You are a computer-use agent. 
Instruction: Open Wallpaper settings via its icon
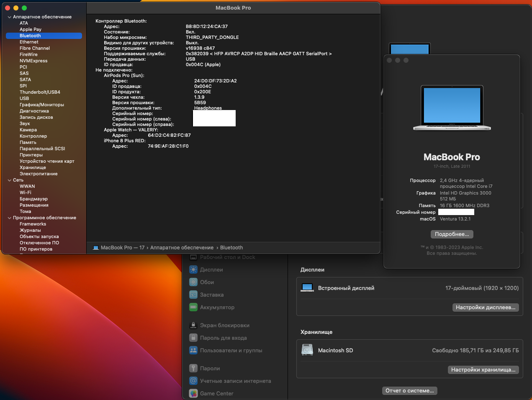193,282
